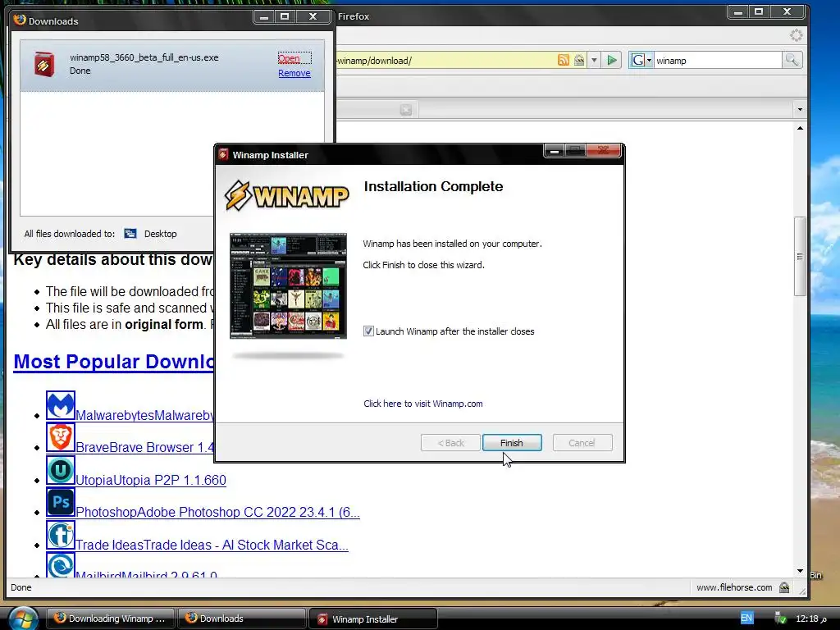The image size is (840, 630).
Task: Click the magnifier search button
Action: 792,60
